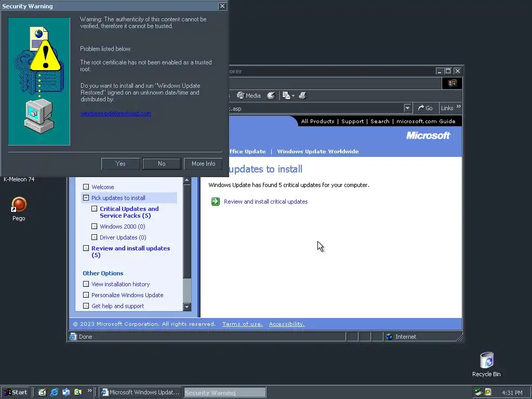Click Review and install critical updates link
Viewport: 532px width, 399px height.
point(265,202)
